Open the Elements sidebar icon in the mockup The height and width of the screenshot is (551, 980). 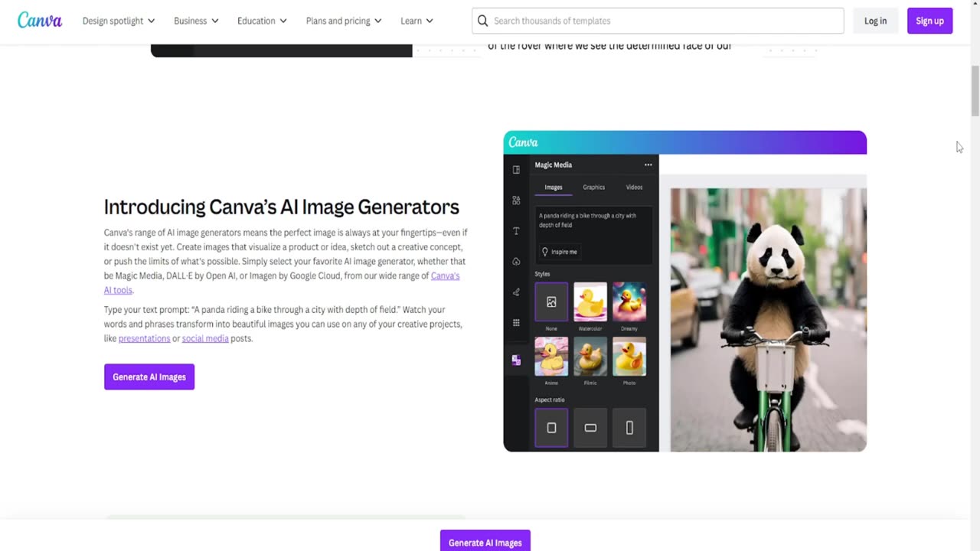click(x=516, y=201)
